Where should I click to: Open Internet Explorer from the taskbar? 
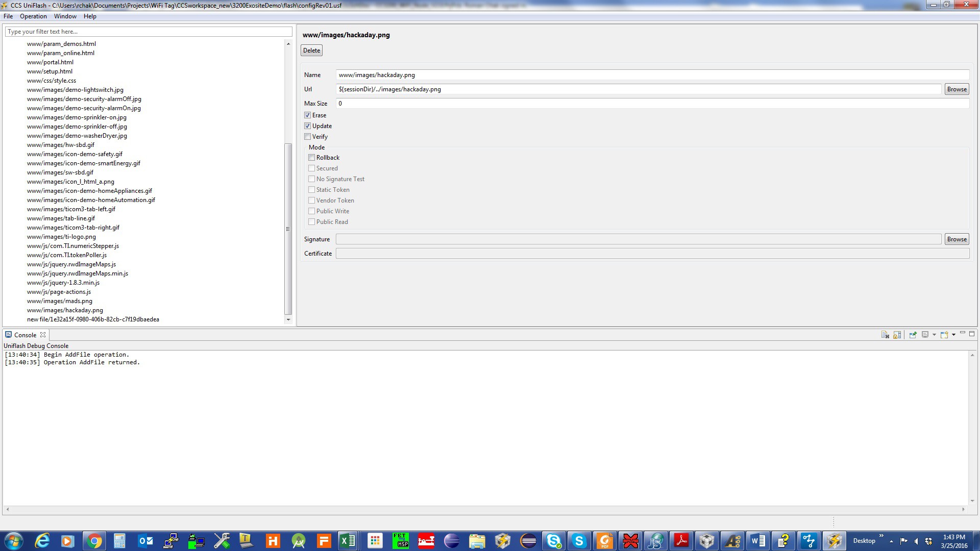click(x=42, y=541)
